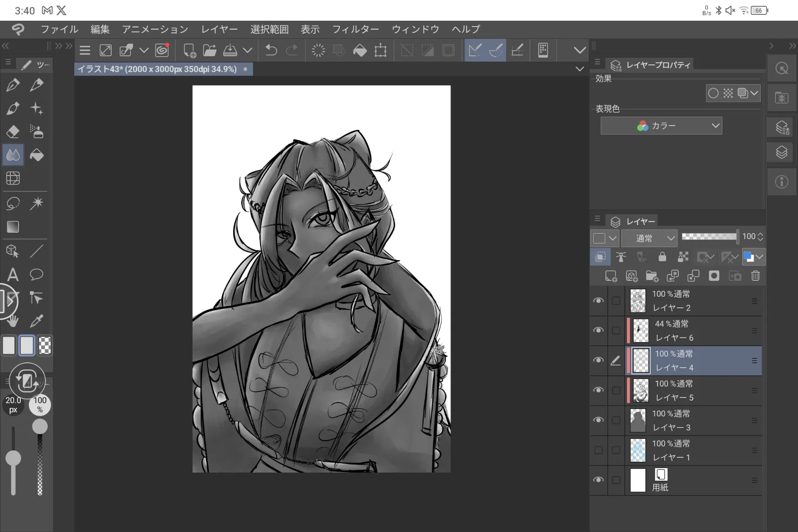
Task: Open the レイヤー menu in menu bar
Action: pos(219,29)
